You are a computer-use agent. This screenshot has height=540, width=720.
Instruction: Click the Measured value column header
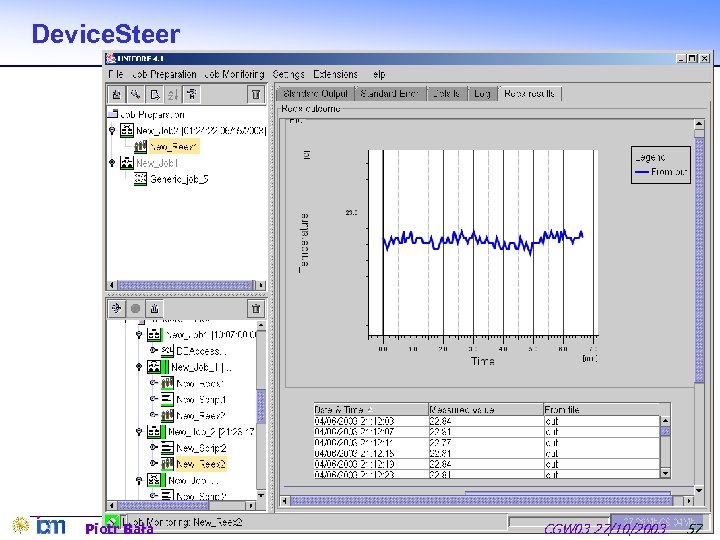(486, 409)
